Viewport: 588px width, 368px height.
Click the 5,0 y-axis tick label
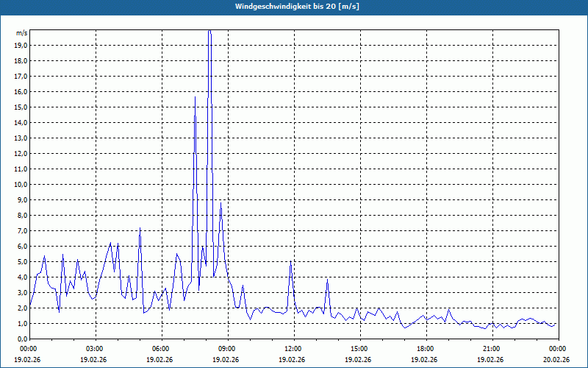(x=22, y=261)
